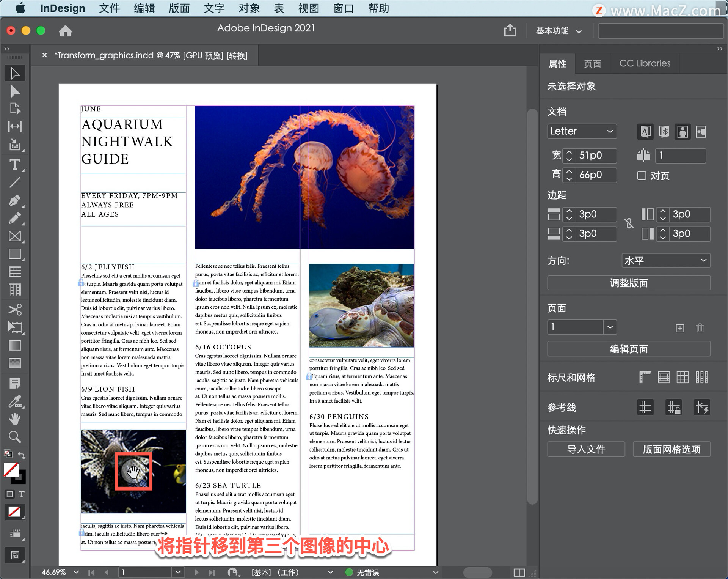Select the Hand tool in toolbar
The height and width of the screenshot is (579, 728).
point(15,419)
